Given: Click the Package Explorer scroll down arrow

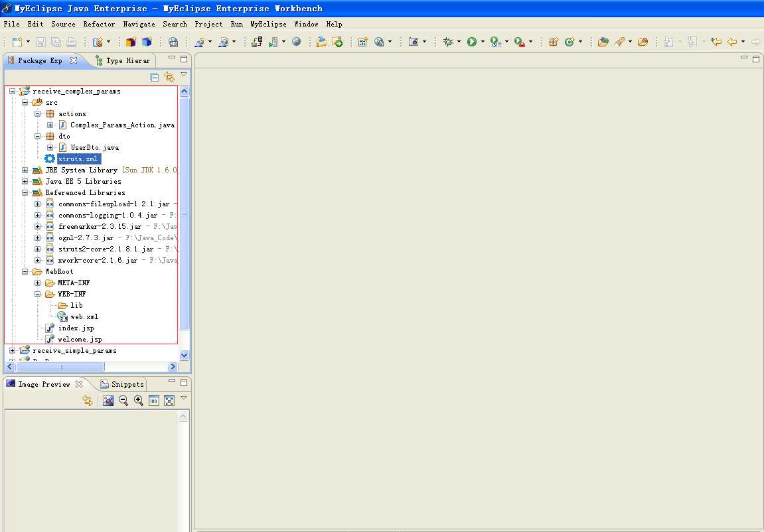Looking at the screenshot, I should tap(184, 356).
